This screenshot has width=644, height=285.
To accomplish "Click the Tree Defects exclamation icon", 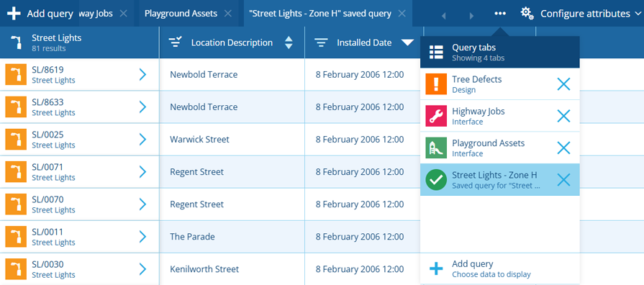I will pyautogui.click(x=436, y=83).
